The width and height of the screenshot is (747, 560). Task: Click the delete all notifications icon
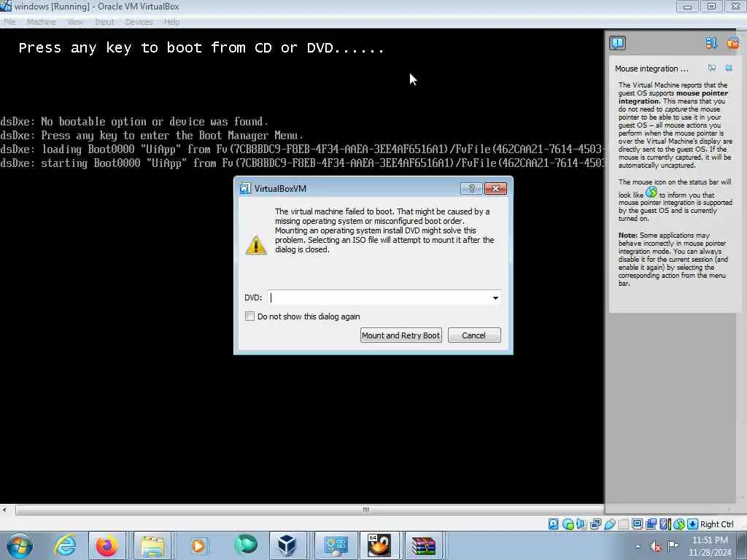[x=732, y=43]
